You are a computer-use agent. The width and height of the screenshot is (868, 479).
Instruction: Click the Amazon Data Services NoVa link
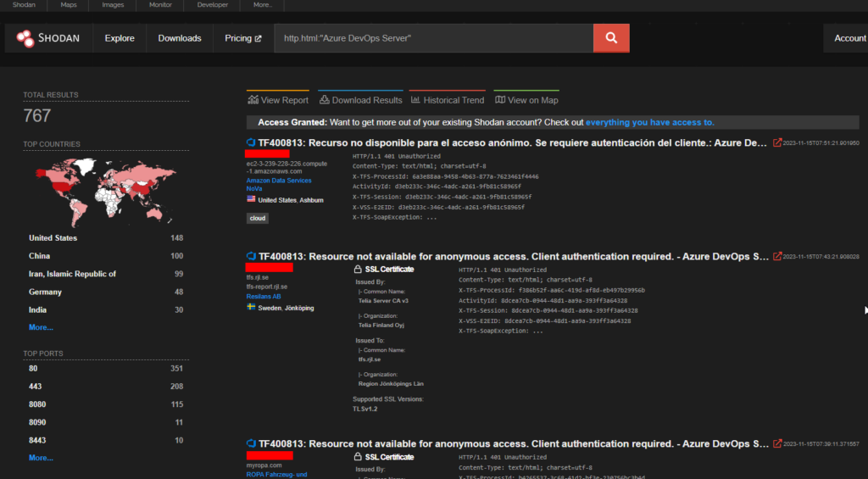point(279,185)
